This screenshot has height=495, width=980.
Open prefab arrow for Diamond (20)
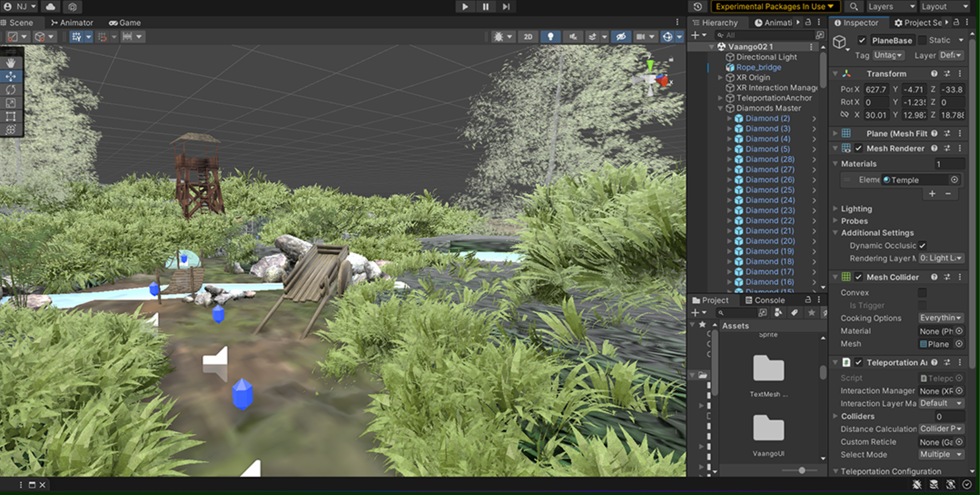tap(814, 241)
